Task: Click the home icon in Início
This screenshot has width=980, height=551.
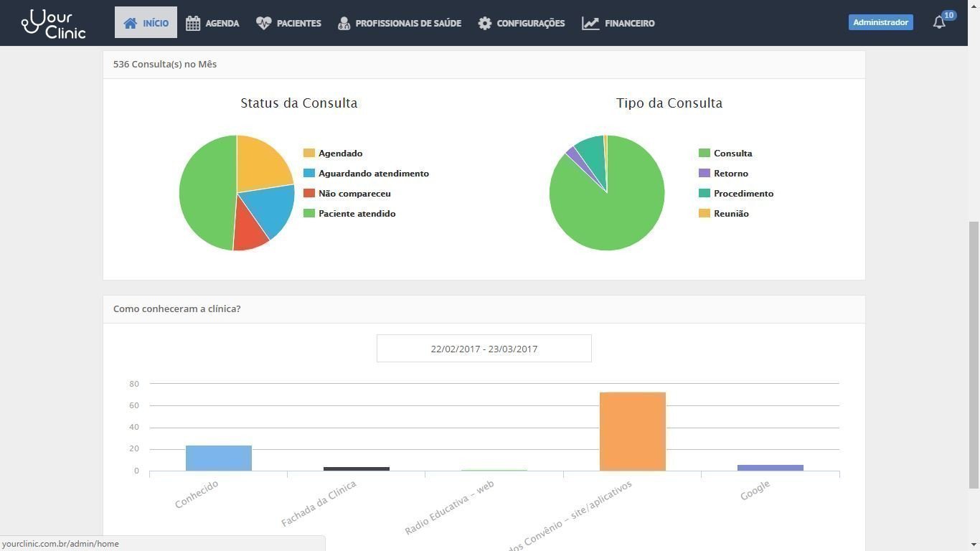Action: 130,23
